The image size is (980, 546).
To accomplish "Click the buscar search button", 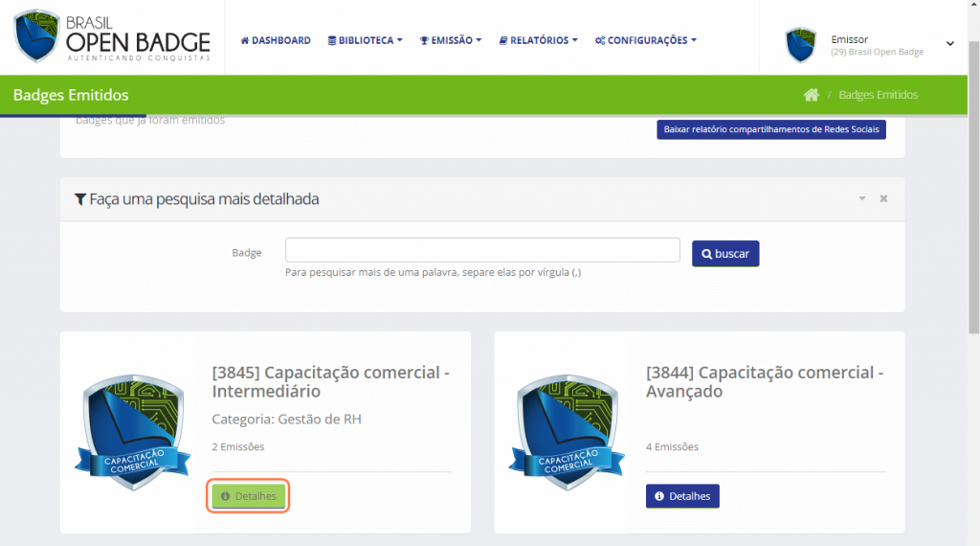I will (725, 254).
